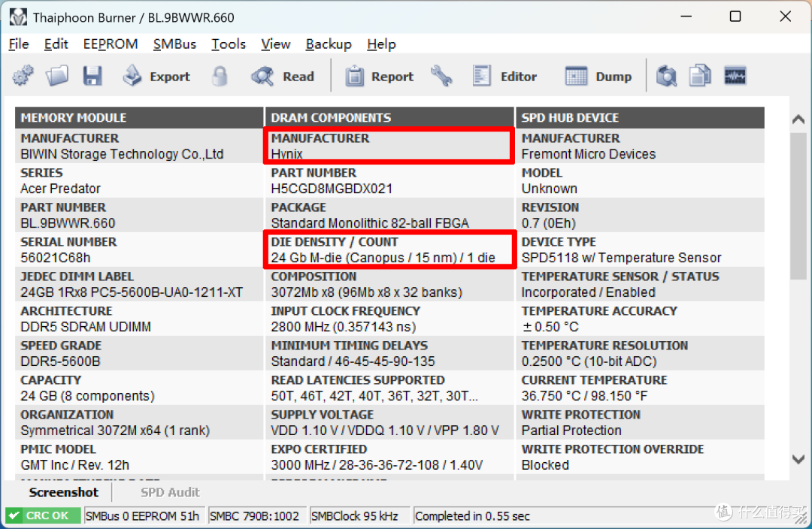Open the Tools menu
812x529 pixels.
pyautogui.click(x=229, y=44)
